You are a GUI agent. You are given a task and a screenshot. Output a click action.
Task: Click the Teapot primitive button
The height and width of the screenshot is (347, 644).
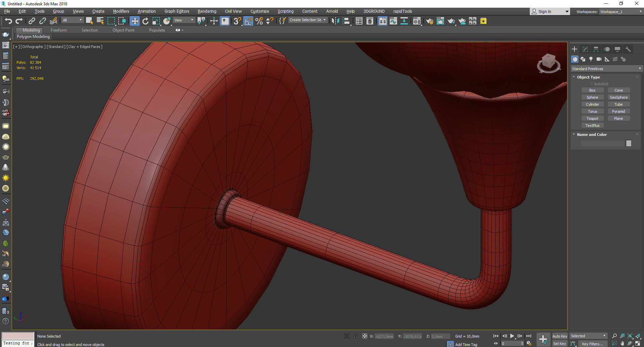592,118
